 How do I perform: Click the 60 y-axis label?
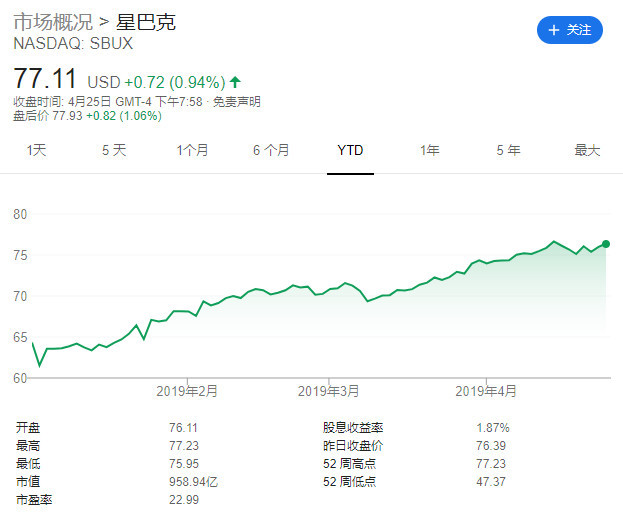coord(20,378)
